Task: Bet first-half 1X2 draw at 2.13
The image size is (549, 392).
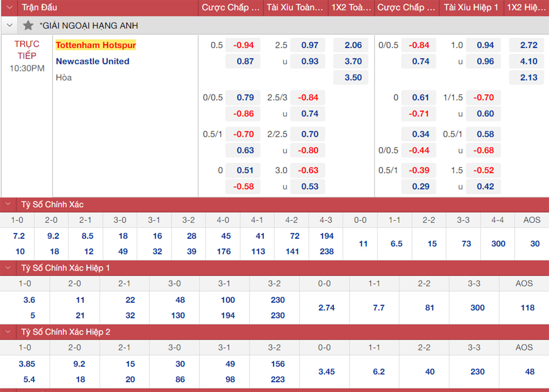Action: pyautogui.click(x=527, y=78)
